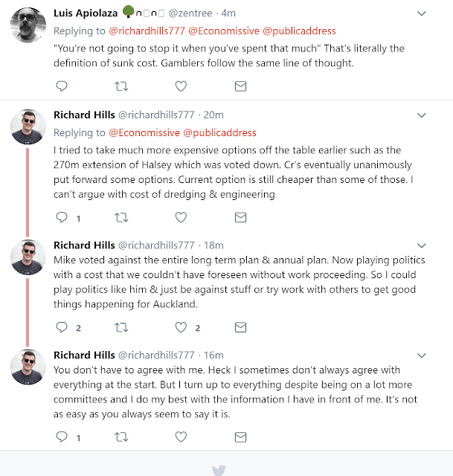This screenshot has width=453, height=476.
Task: Retweet Luis Apiolaza's sunk cost tweet
Action: (x=121, y=86)
